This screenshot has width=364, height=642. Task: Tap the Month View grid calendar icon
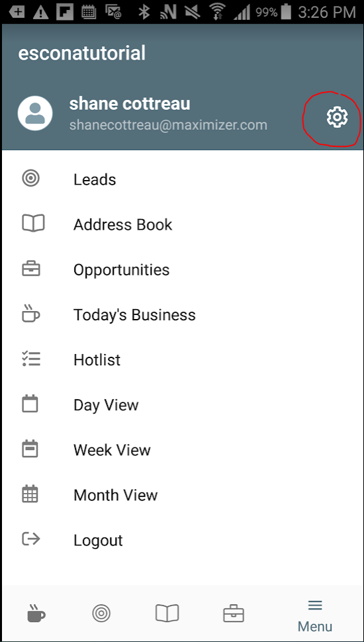tap(30, 494)
